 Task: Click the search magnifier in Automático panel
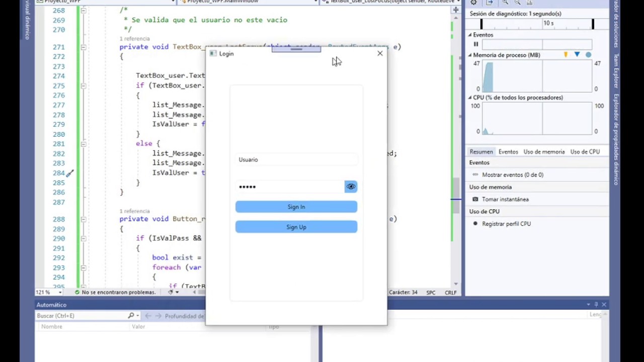coord(131,316)
